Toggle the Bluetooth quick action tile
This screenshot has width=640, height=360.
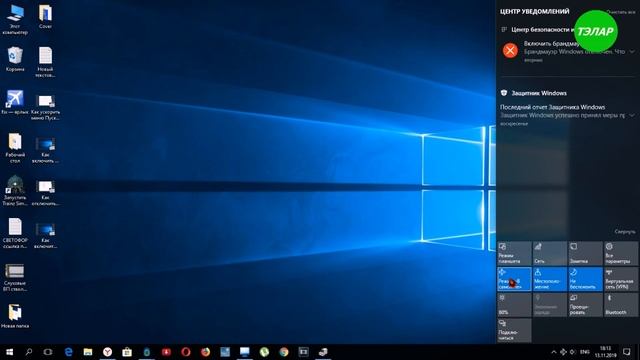(621, 304)
